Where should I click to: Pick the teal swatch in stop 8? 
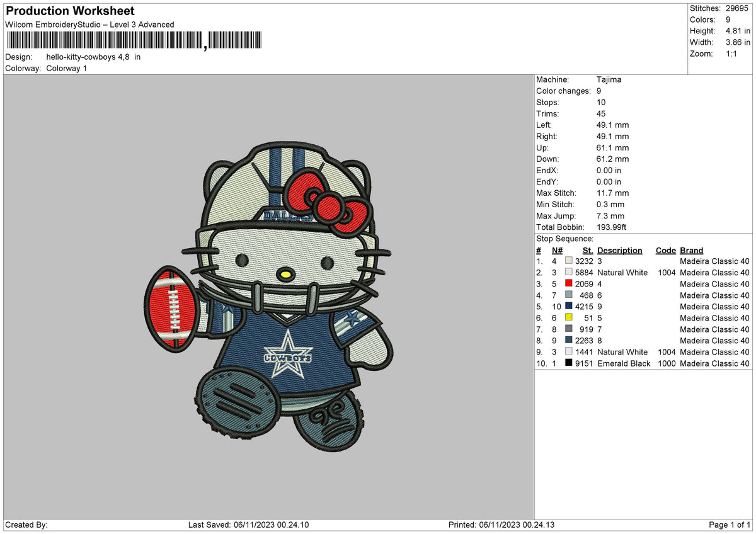pyautogui.click(x=569, y=340)
